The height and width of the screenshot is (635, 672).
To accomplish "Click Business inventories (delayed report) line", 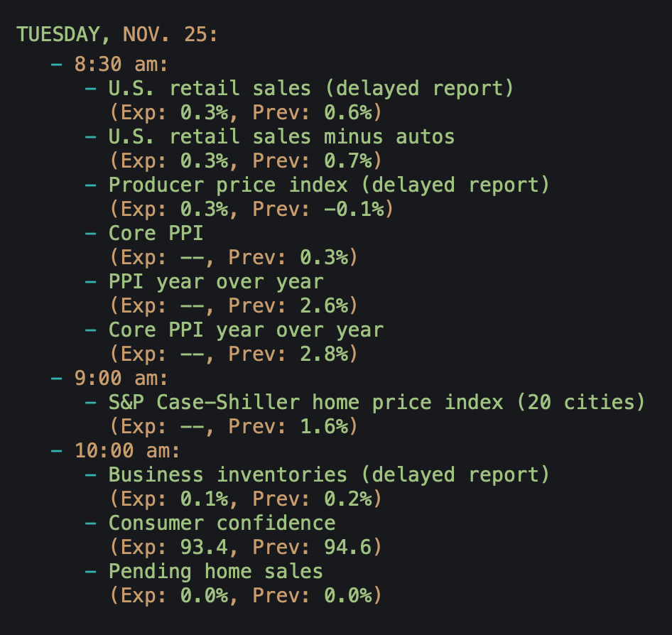I will 329,474.
